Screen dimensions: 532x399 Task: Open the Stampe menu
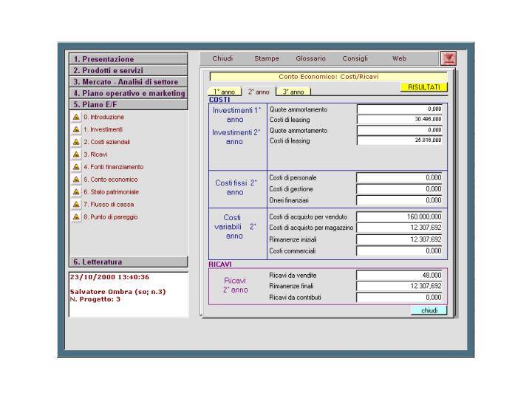[267, 58]
